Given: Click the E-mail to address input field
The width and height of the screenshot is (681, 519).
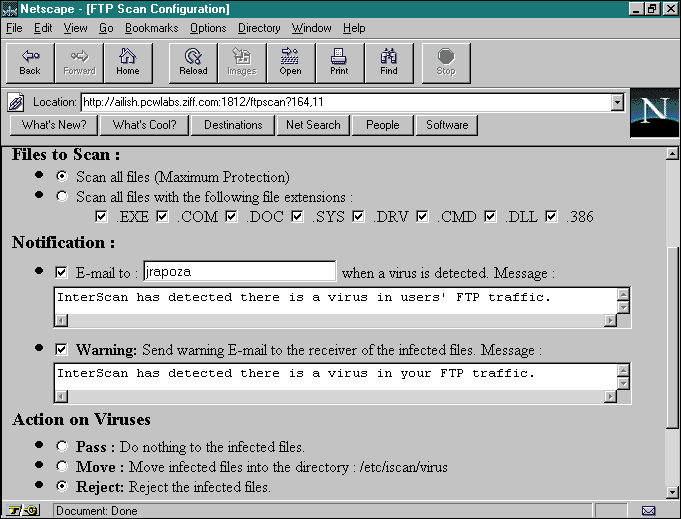Looking at the screenshot, I should (x=239, y=272).
